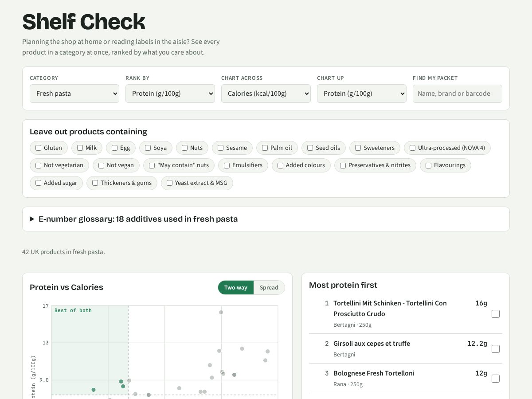The height and width of the screenshot is (399, 532).
Task: Open Tortellini Mit Schinken product entry
Action: [390, 309]
